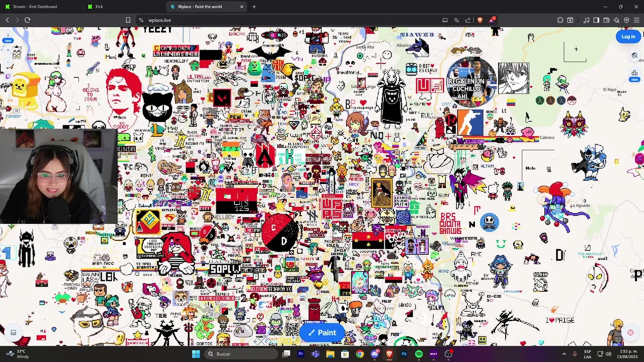
Task: Open File Explorer from taskbar
Action: point(330,354)
